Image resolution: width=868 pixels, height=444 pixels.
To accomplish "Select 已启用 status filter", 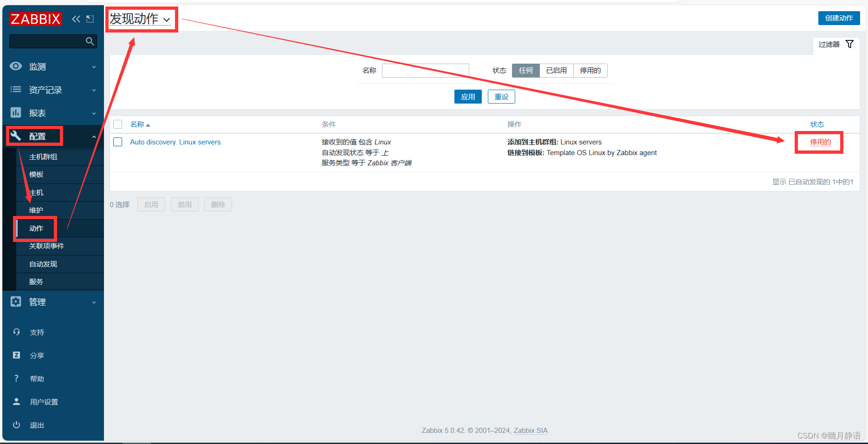I will 557,71.
